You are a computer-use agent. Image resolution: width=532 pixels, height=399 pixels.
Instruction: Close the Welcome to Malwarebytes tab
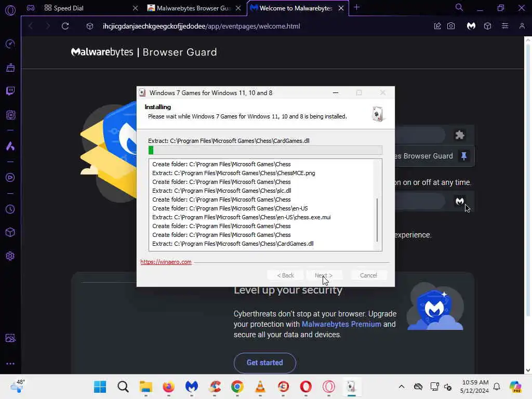pyautogui.click(x=341, y=8)
